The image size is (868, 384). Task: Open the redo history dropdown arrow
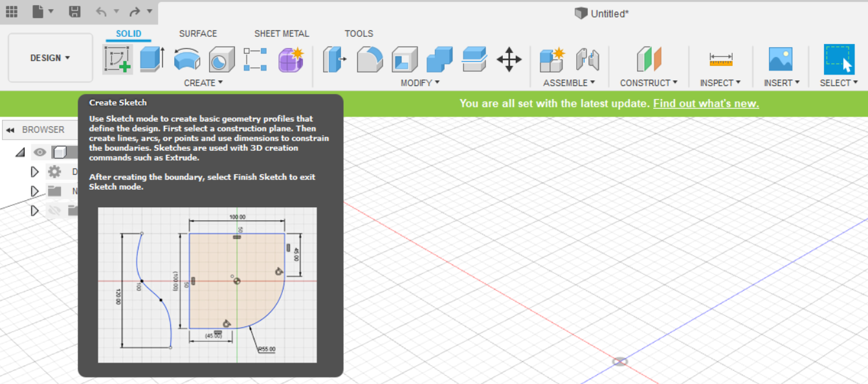pos(150,11)
